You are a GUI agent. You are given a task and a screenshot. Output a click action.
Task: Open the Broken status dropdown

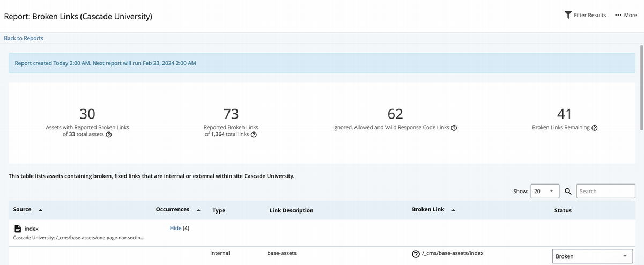point(592,256)
